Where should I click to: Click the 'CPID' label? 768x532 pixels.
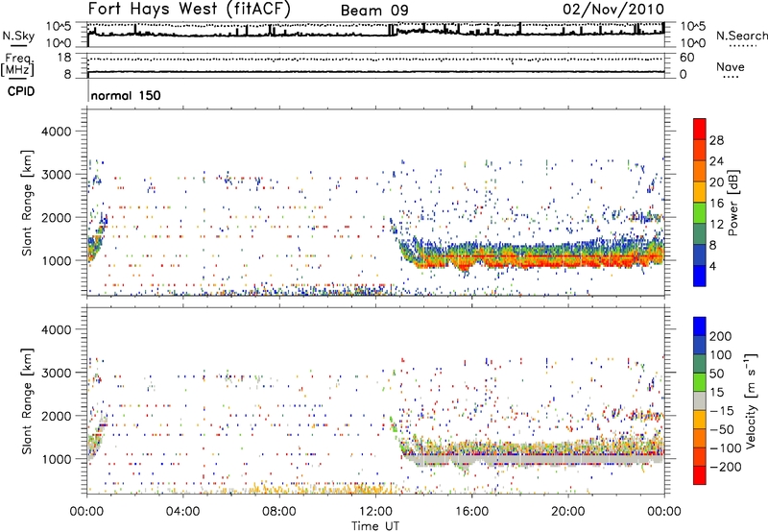click(x=21, y=91)
